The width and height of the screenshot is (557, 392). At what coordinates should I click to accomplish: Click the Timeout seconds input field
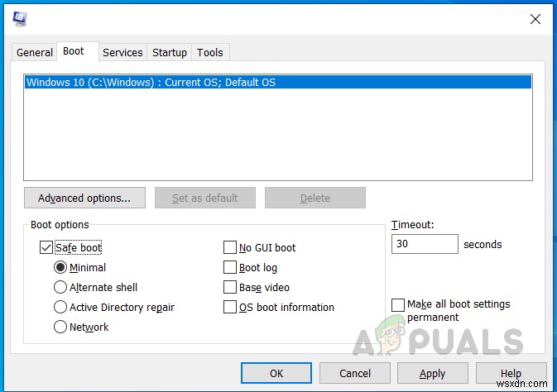pos(425,244)
